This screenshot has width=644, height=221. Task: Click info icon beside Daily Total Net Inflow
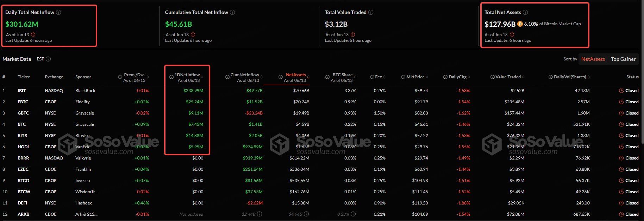[58, 12]
